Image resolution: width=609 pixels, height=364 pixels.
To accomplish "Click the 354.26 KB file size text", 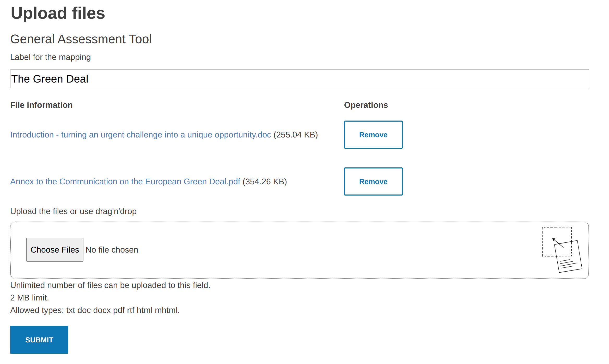I will (x=265, y=181).
